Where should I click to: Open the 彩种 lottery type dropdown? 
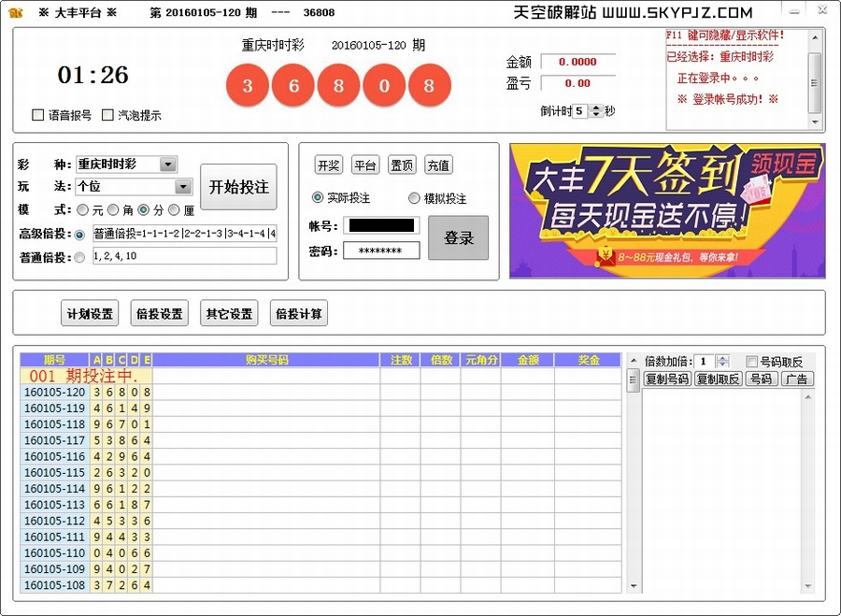(167, 165)
